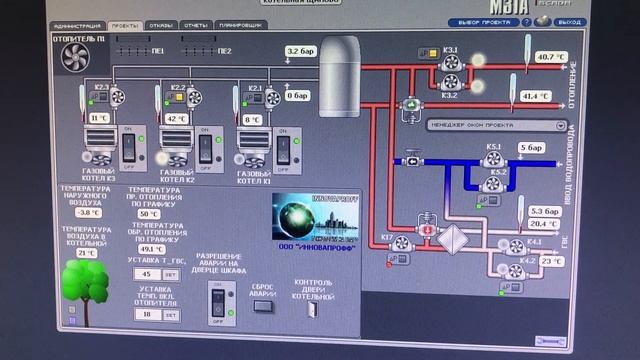Select the K3.1 heating pump icon
The image size is (640, 360).
point(451,63)
